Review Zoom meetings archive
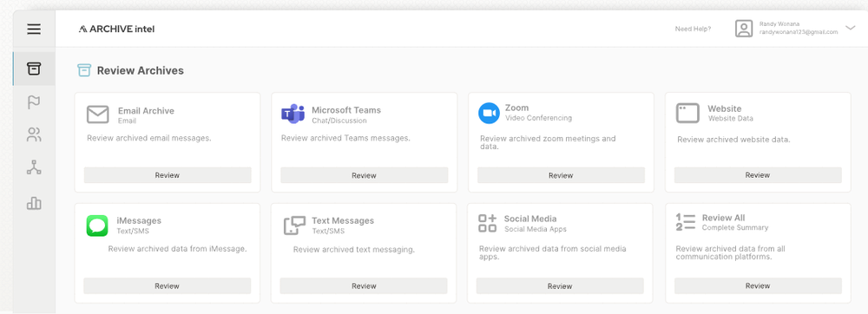Image resolution: width=868 pixels, height=314 pixels. [561, 175]
